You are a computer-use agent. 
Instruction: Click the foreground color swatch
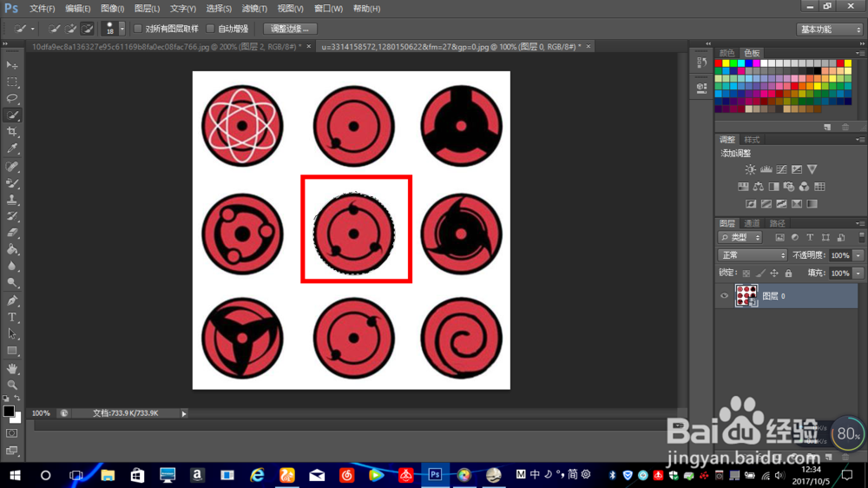point(9,412)
